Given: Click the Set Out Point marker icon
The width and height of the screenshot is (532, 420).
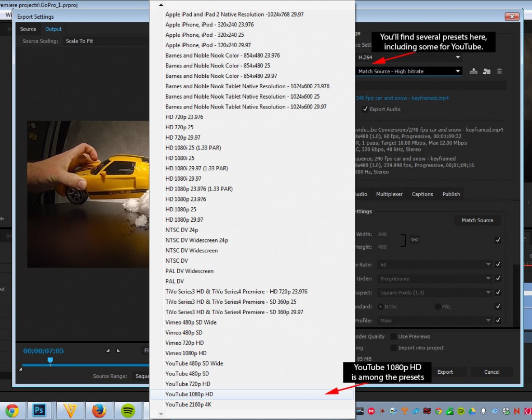Looking at the screenshot, I should pyautogui.click(x=118, y=350).
